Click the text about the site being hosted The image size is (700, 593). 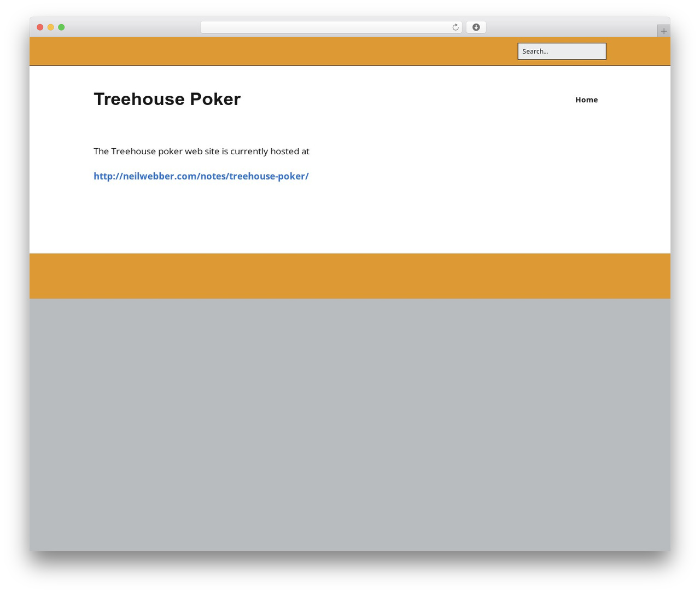pos(201,151)
